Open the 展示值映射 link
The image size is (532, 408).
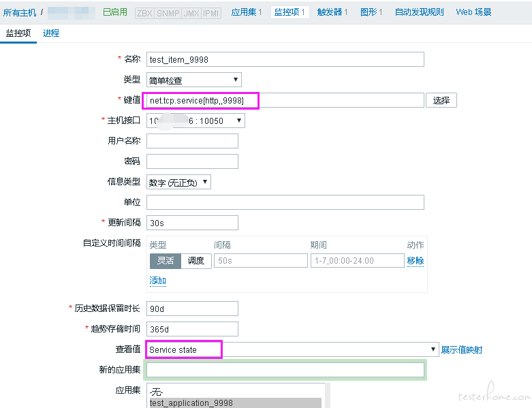click(462, 349)
